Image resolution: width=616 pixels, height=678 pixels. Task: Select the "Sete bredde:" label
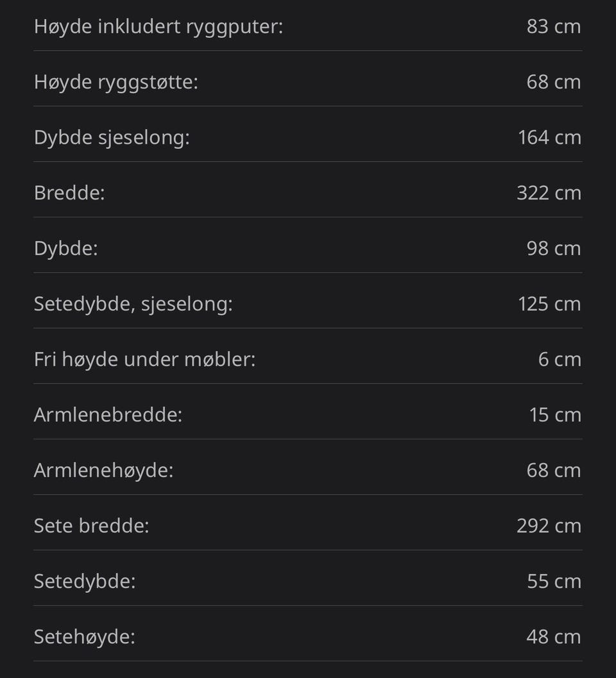91,526
